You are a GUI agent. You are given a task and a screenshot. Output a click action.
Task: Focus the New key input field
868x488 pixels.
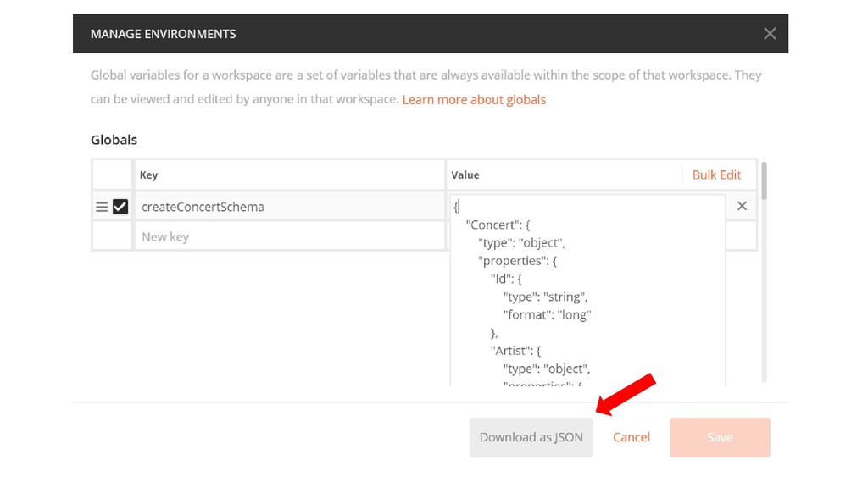(x=290, y=237)
